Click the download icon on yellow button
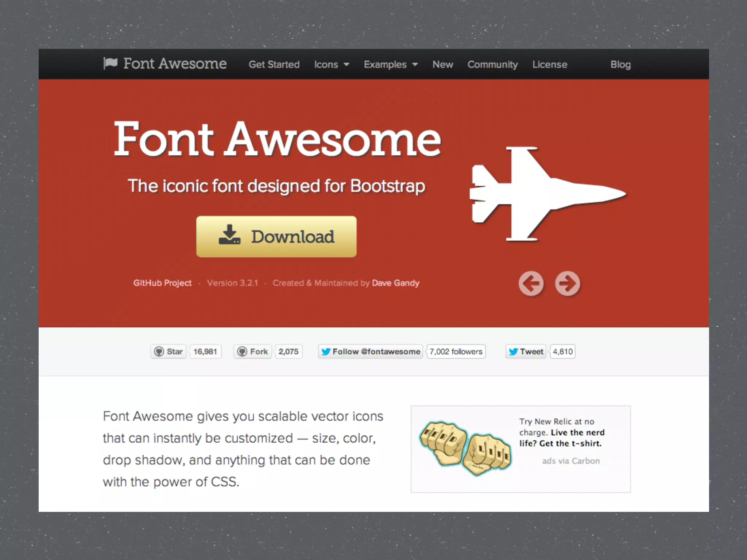Screen dimensions: 747x560 click(229, 235)
